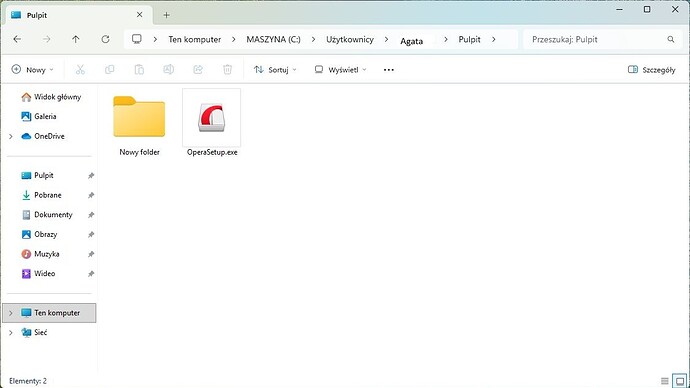
Task: Open Galeria in sidebar
Action: 39,117
